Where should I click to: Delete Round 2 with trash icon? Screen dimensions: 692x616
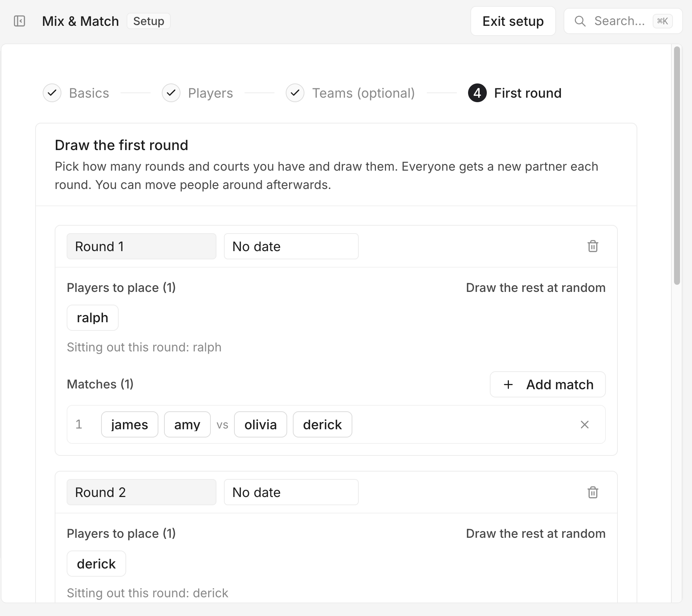pos(593,492)
